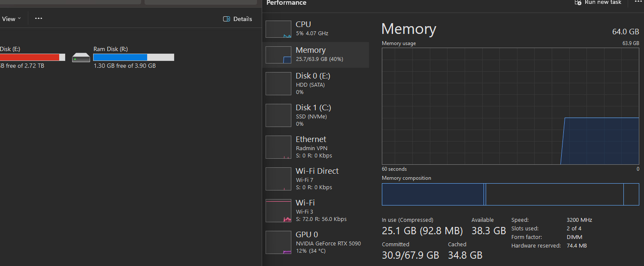Open the CPU performance graph thumbnail

tap(278, 29)
